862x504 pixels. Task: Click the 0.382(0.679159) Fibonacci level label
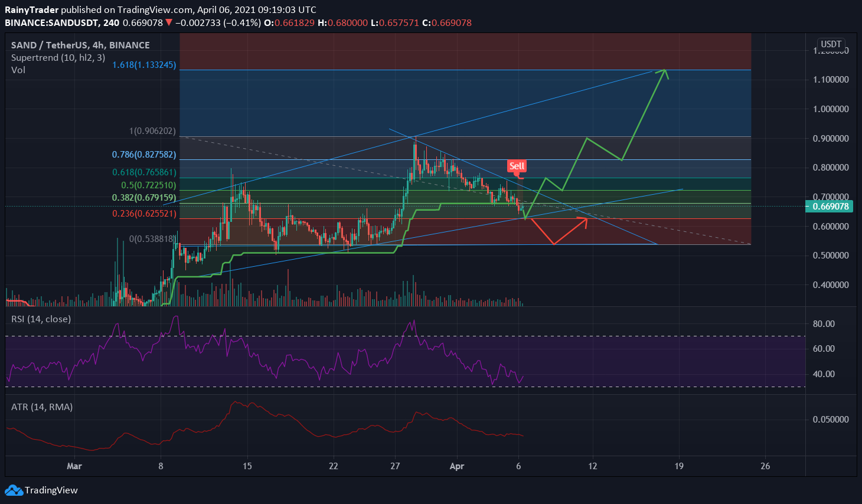pyautogui.click(x=144, y=198)
